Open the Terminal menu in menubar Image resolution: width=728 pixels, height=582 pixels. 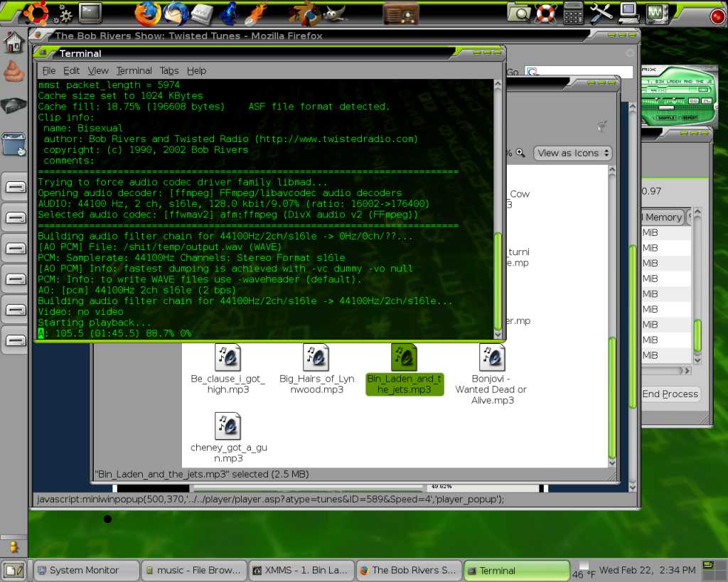point(134,70)
